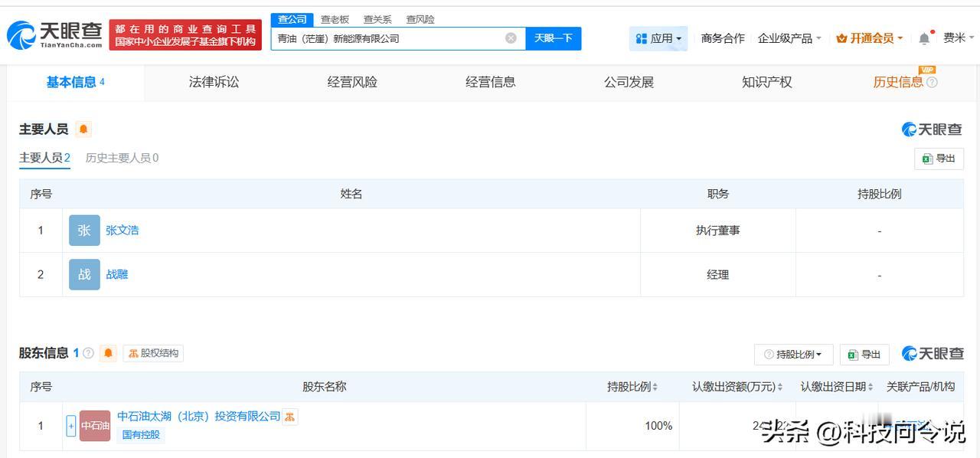Click the 国有控股 tag
The height and width of the screenshot is (458, 980).
coord(141,435)
